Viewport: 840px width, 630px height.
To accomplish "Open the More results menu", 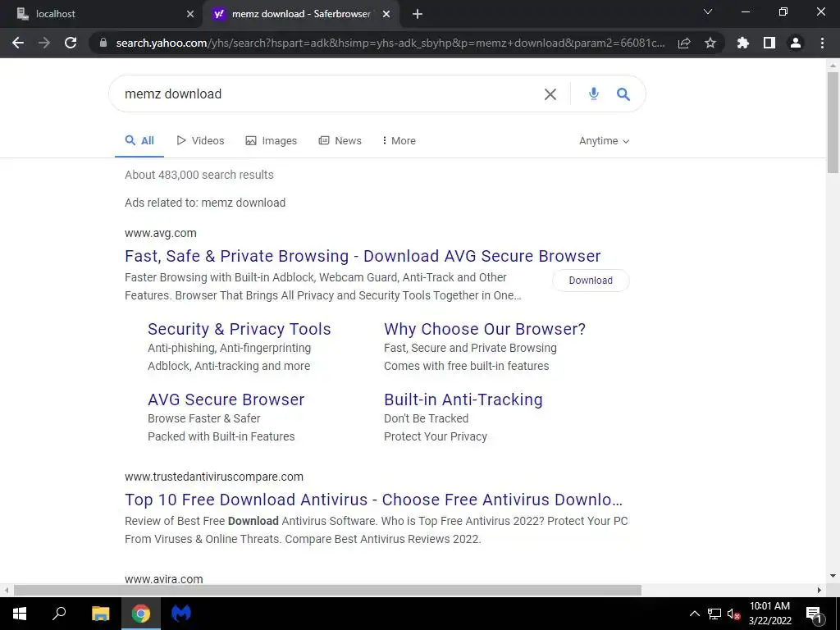I will pos(399,141).
